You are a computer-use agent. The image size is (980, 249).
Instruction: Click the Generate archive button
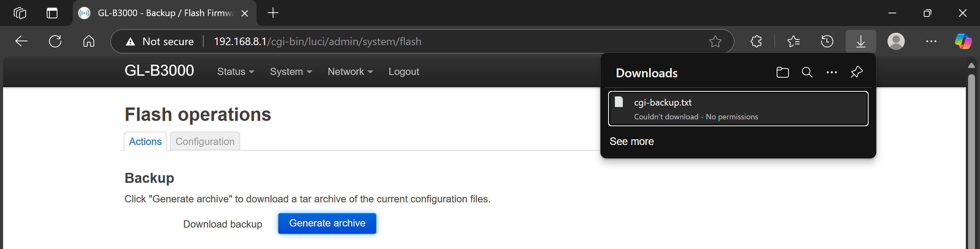(327, 223)
